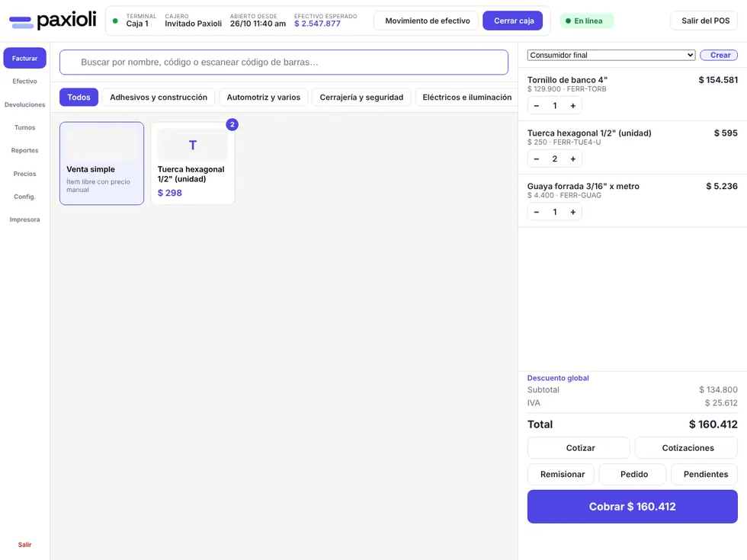Select the Todos category tab
This screenshot has height=560, width=747.
pos(79,98)
